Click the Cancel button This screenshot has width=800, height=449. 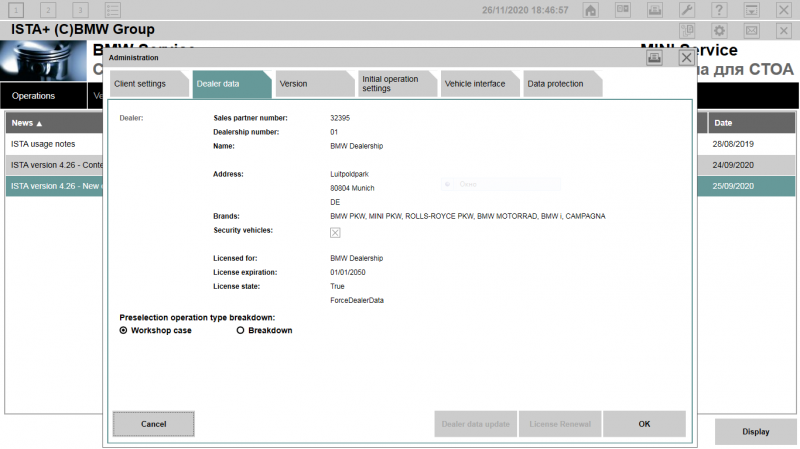coord(154,424)
